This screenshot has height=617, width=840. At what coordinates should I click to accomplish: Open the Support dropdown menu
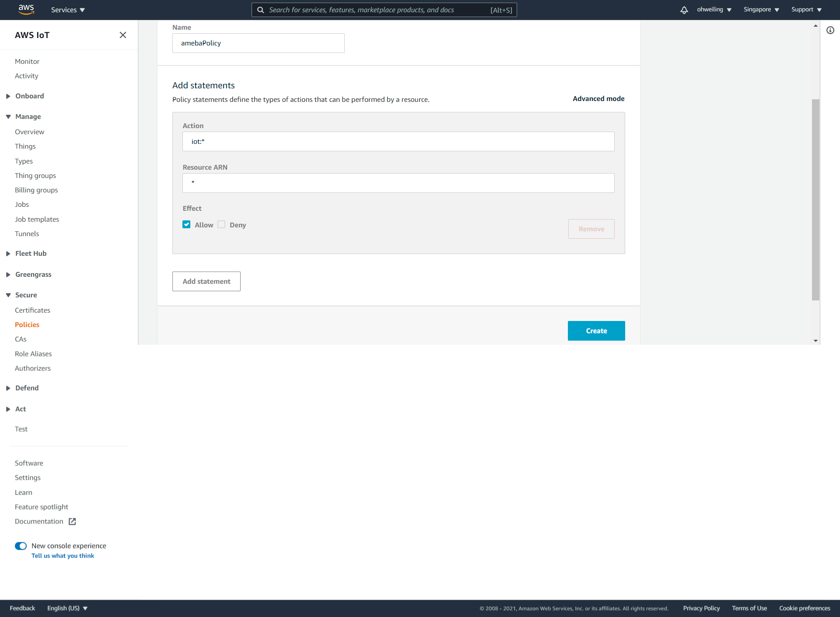click(806, 10)
